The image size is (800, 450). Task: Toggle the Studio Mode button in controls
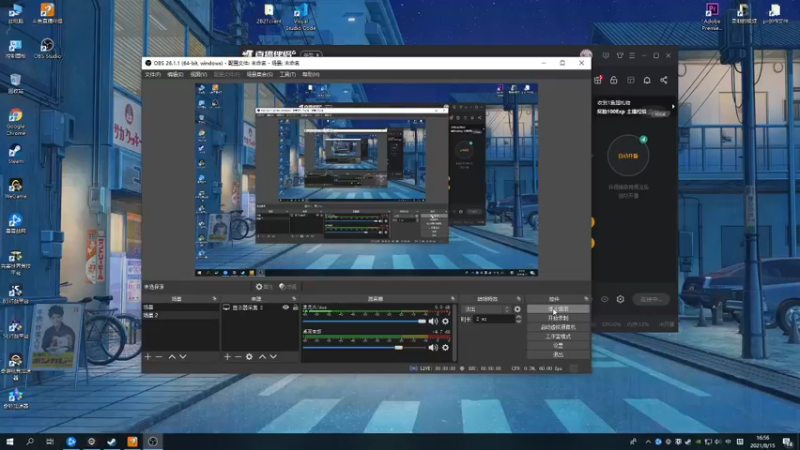558,336
